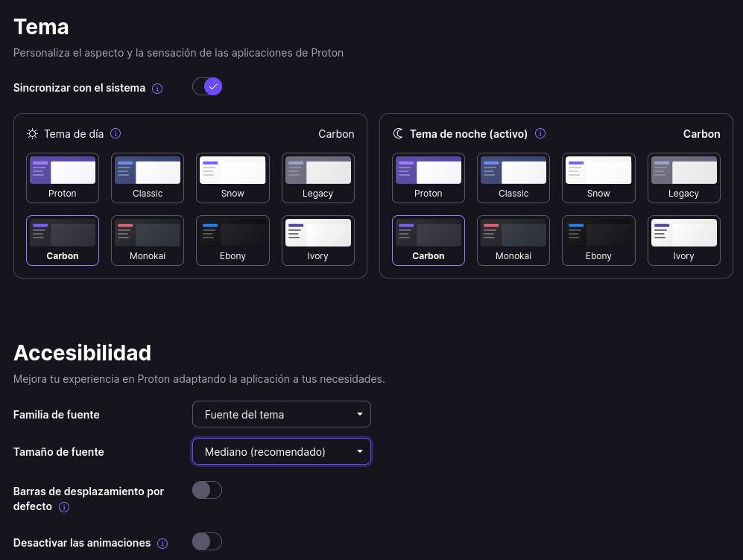The width and height of the screenshot is (743, 560).
Task: Choose Ebony theme for night
Action: (x=598, y=241)
